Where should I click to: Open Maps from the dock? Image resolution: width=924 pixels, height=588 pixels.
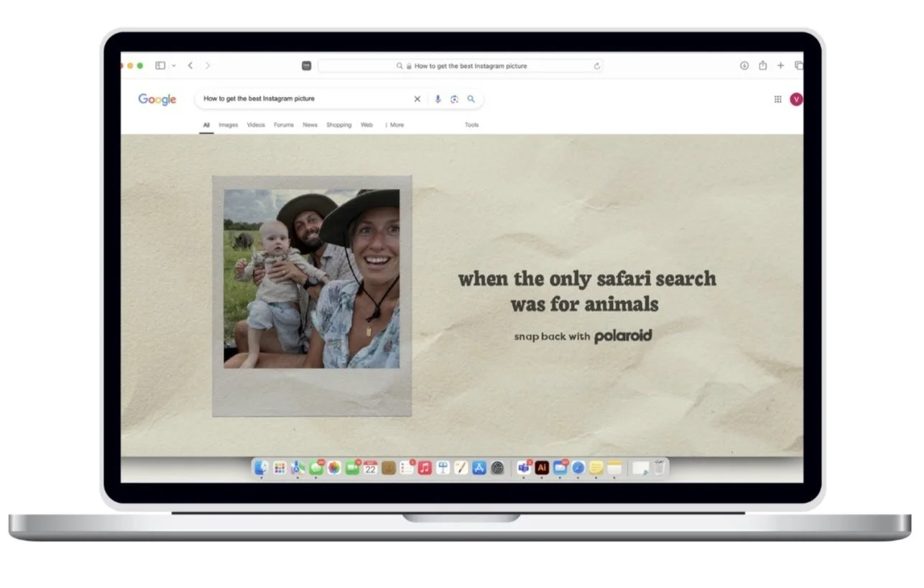(x=297, y=468)
